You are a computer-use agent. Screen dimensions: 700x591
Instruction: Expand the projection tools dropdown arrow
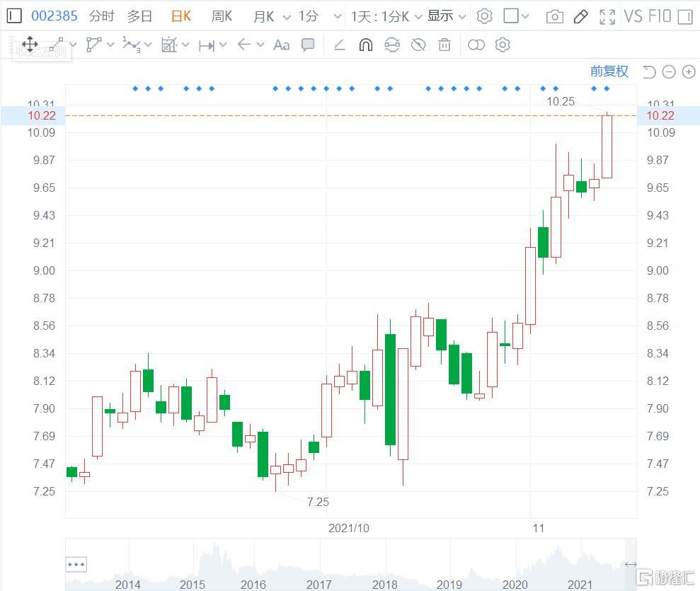[185, 45]
